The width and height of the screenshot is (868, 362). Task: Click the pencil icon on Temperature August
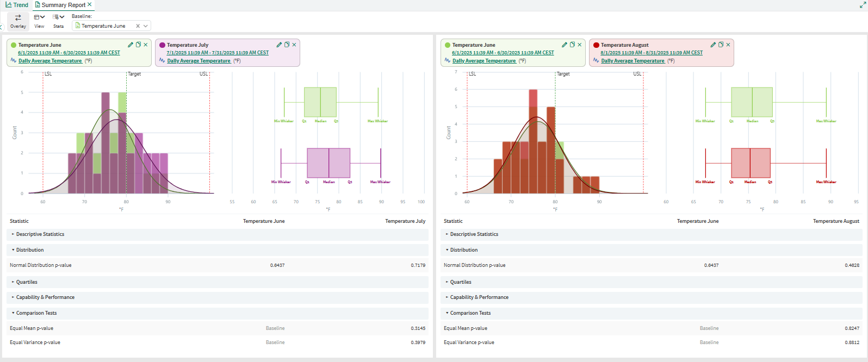click(713, 45)
